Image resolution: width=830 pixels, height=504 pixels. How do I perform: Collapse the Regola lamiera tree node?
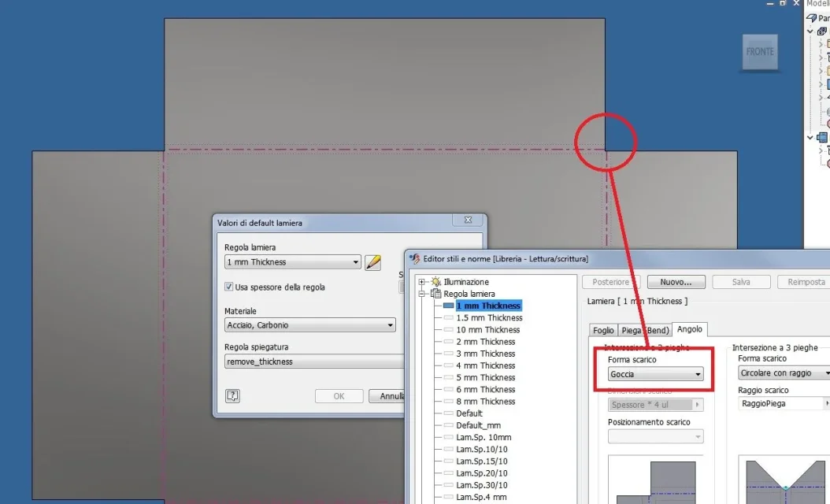coord(421,294)
